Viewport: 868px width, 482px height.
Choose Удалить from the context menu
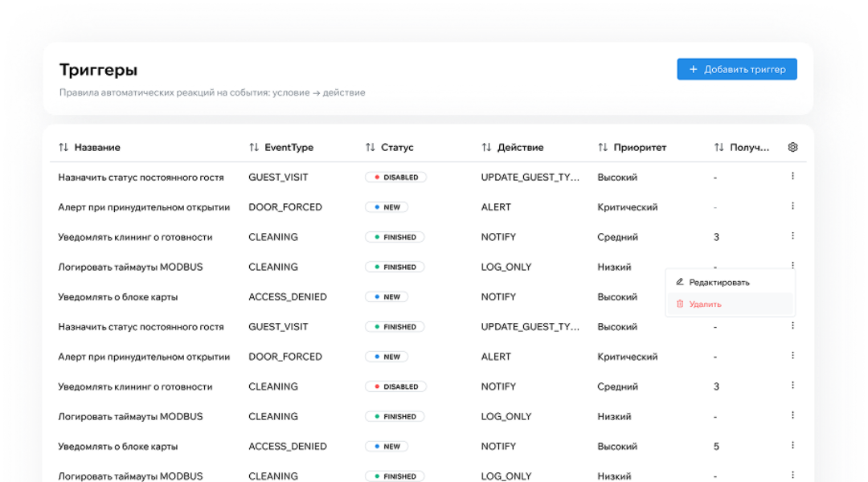pos(705,304)
